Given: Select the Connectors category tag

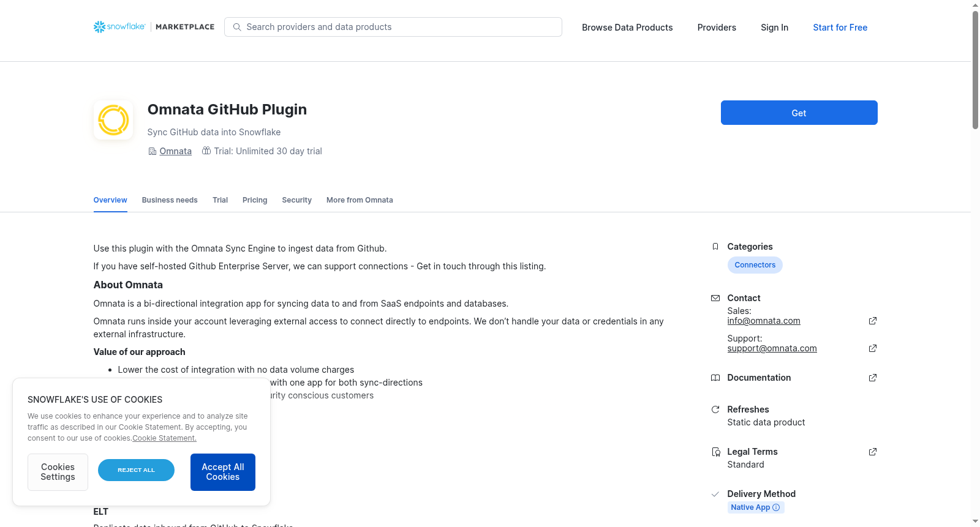Looking at the screenshot, I should pyautogui.click(x=755, y=265).
